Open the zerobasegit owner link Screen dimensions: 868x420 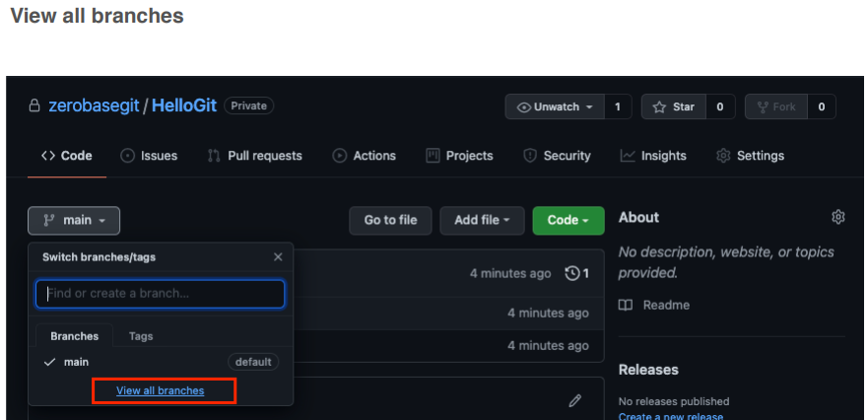point(94,105)
